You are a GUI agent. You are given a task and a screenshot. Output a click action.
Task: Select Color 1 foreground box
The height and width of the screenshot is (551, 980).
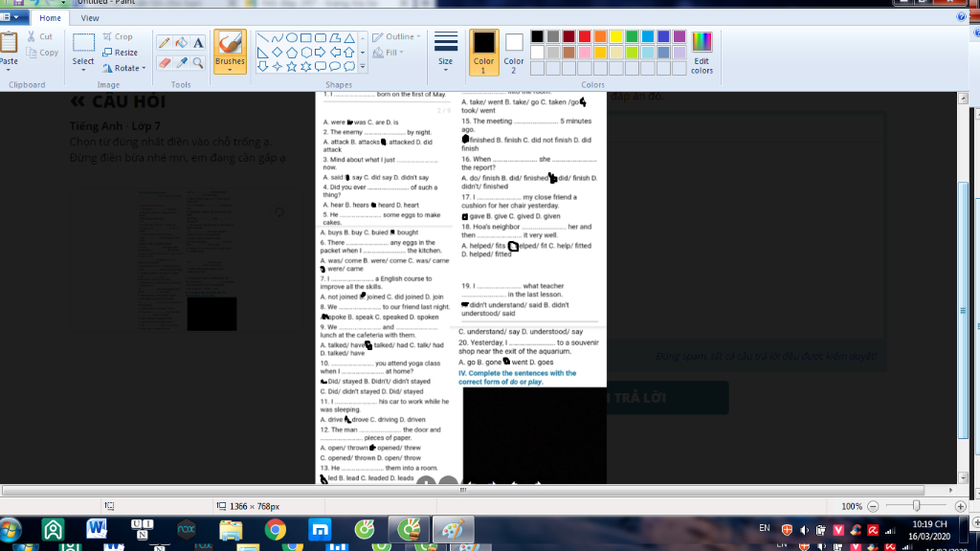(483, 53)
